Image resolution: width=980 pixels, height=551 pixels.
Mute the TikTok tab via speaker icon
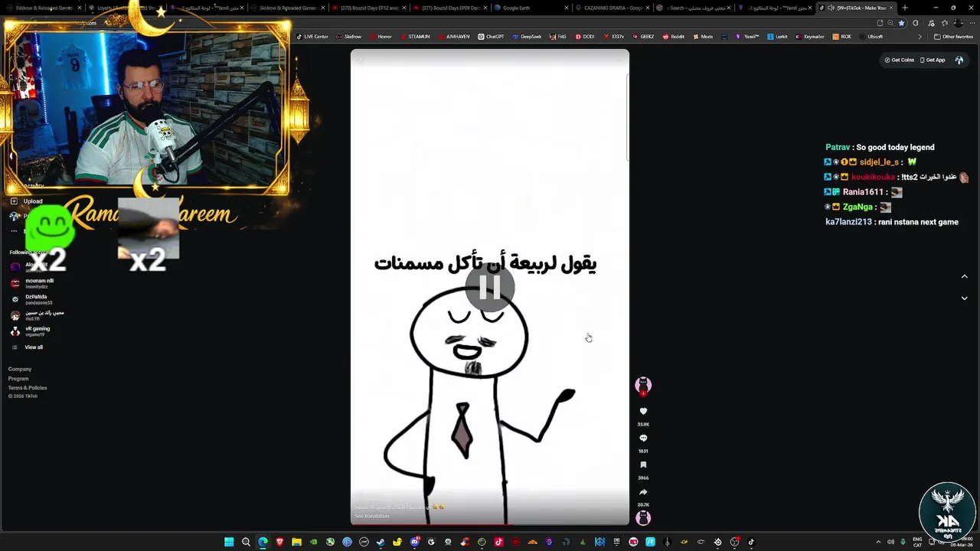pyautogui.click(x=831, y=8)
